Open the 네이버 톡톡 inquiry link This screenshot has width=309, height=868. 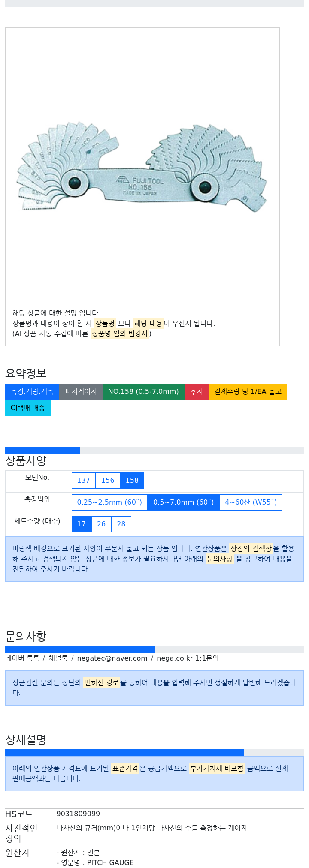click(22, 658)
